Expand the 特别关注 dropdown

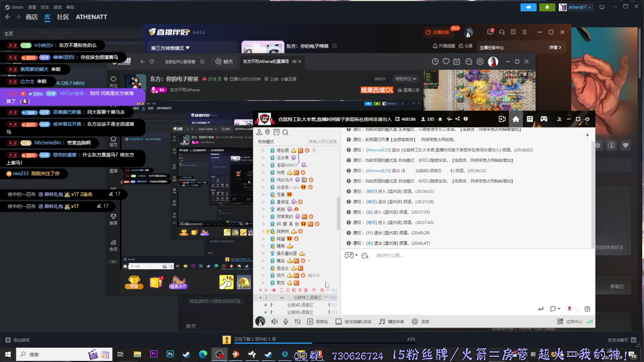click(406, 79)
